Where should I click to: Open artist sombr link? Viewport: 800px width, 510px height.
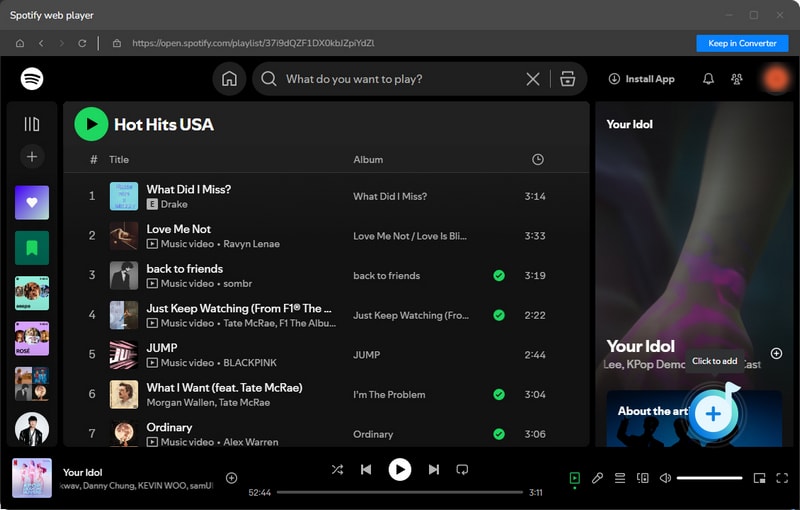237,284
